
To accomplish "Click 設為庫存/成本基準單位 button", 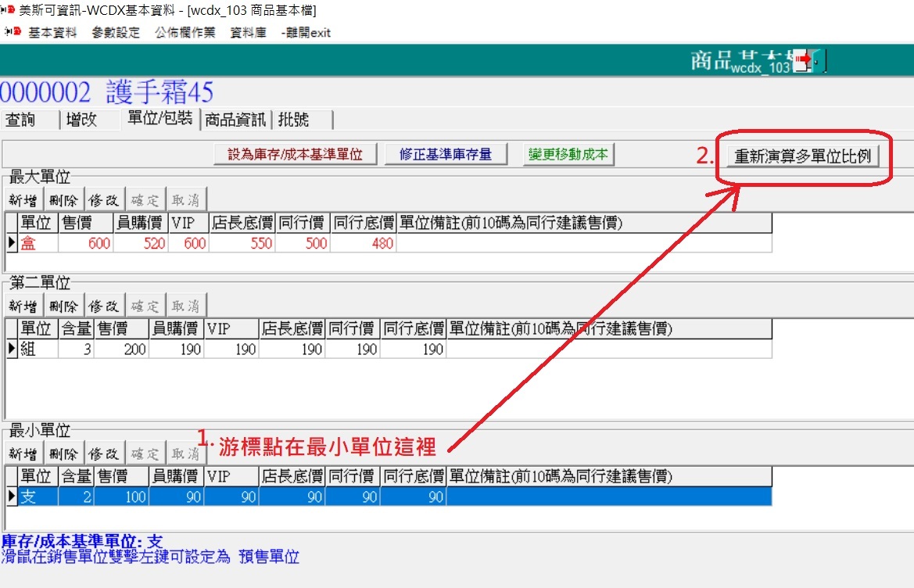I will (x=296, y=154).
